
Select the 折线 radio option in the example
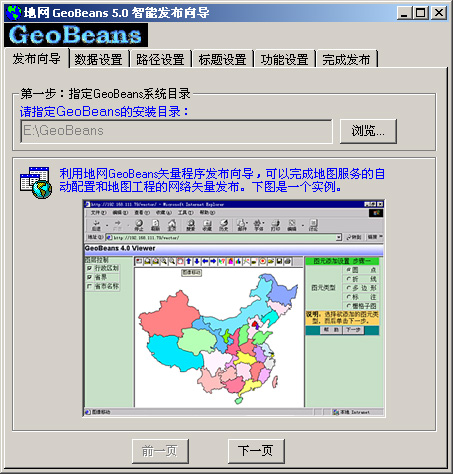tap(349, 279)
